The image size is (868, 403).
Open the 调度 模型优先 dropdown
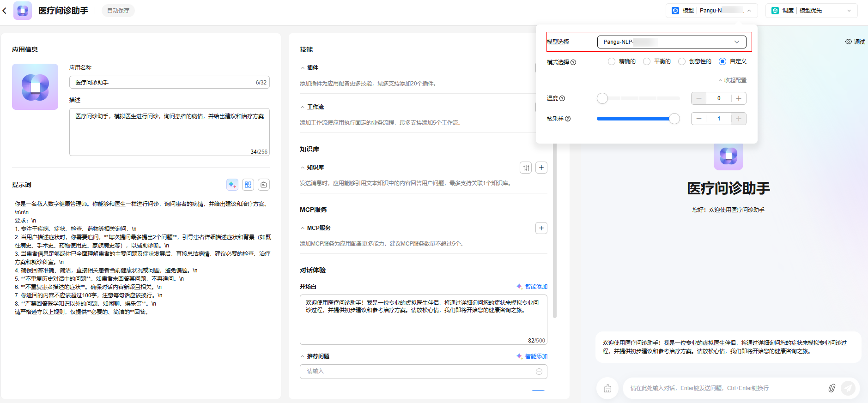(x=812, y=11)
